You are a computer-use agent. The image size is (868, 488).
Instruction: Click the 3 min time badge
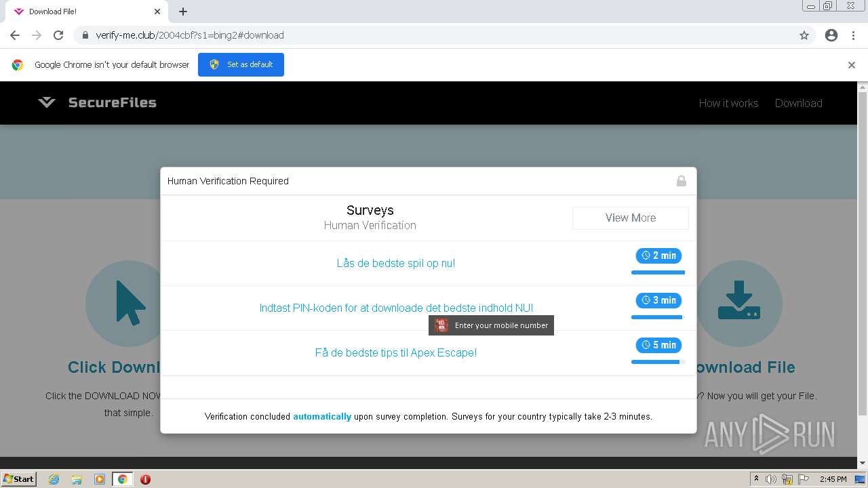coord(658,300)
